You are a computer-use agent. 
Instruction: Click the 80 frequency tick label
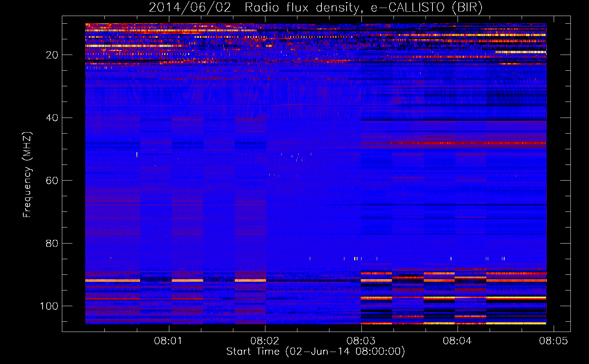[52, 243]
